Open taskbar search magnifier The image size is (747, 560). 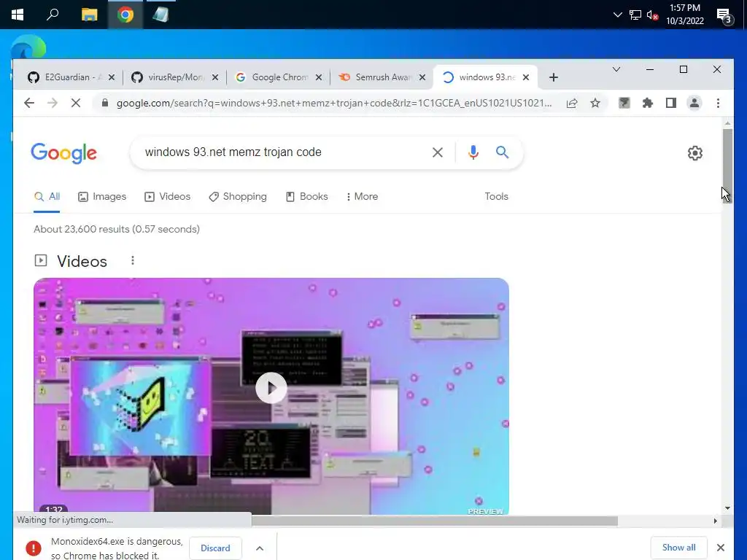click(53, 15)
